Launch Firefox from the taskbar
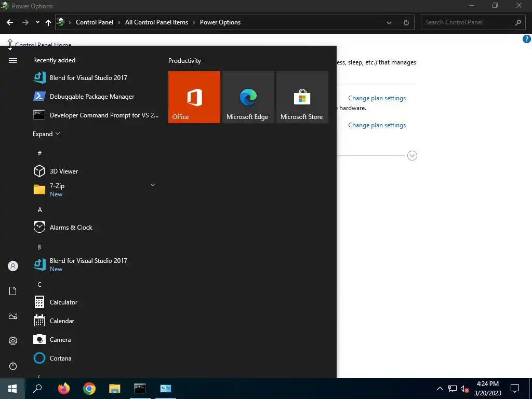Screen dimensions: 532x399 pyautogui.click(x=63, y=389)
